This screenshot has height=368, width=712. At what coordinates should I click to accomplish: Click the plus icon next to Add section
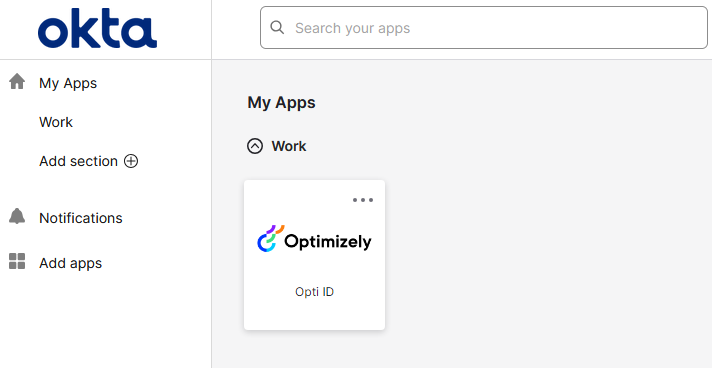[131, 161]
